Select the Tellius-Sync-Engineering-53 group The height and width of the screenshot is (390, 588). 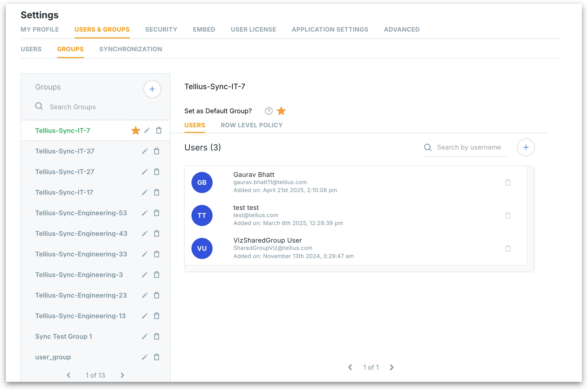point(81,213)
